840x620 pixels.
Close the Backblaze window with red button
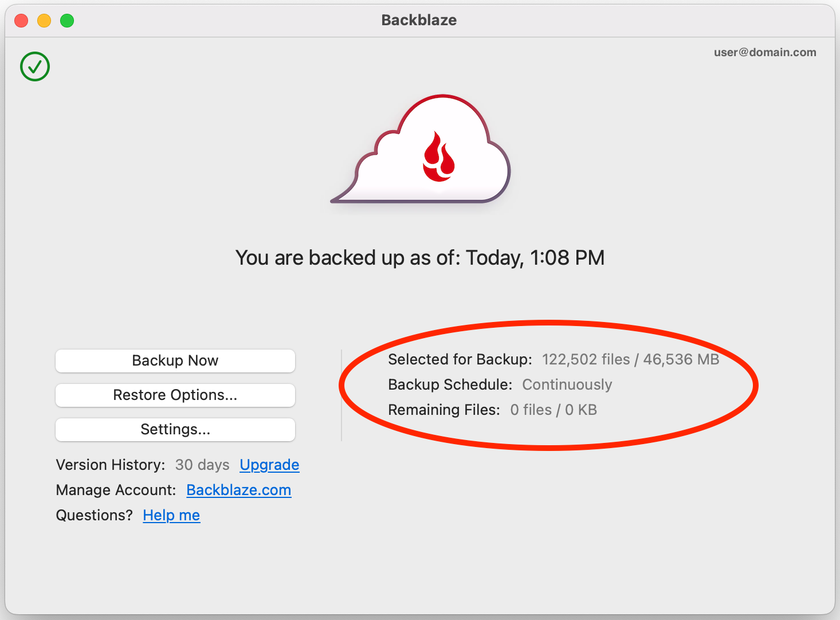[21, 21]
